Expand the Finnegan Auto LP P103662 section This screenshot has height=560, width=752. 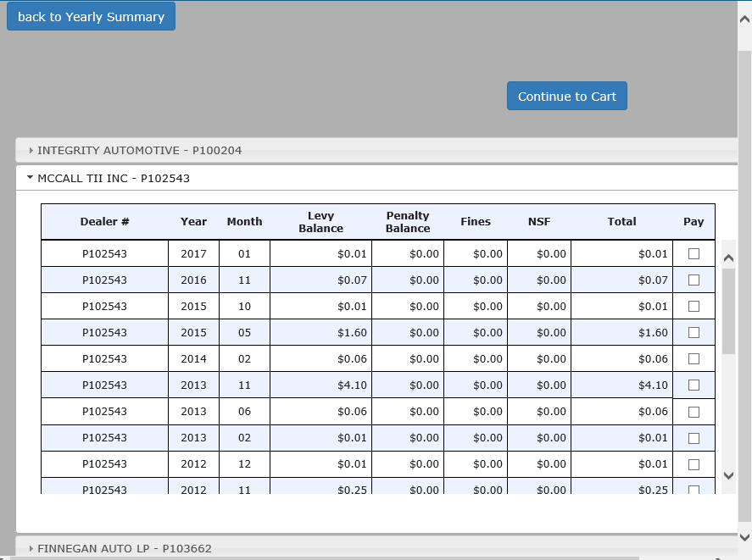pos(125,548)
